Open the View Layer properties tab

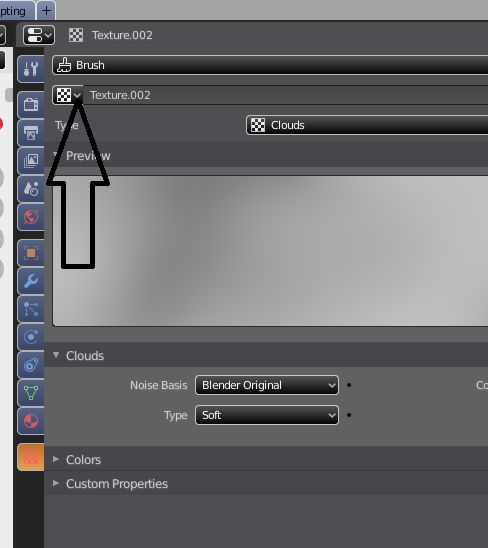(31, 161)
